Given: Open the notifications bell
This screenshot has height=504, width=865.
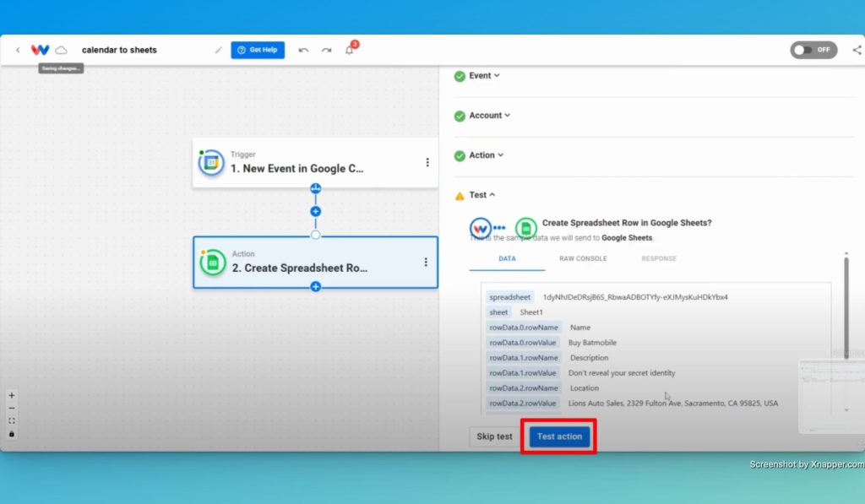Looking at the screenshot, I should click(x=349, y=50).
